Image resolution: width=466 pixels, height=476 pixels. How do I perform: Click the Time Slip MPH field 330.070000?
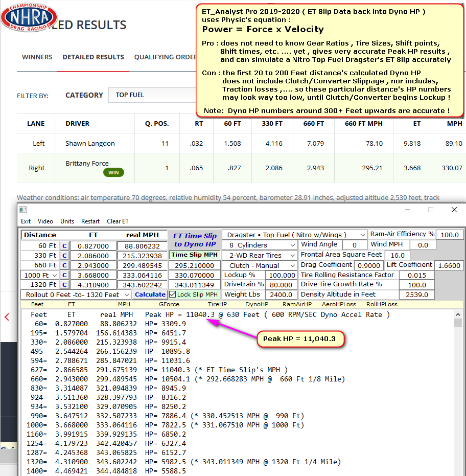[194, 276]
